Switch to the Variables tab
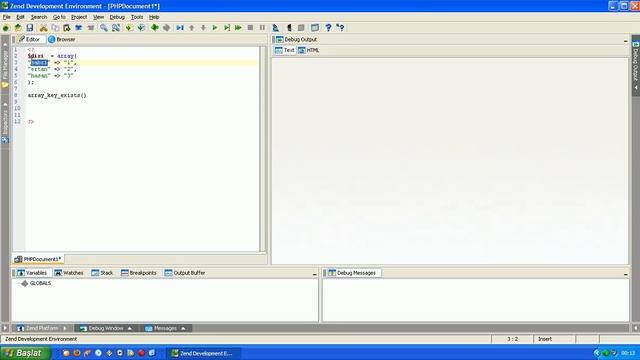The height and width of the screenshot is (360, 640). coord(32,273)
